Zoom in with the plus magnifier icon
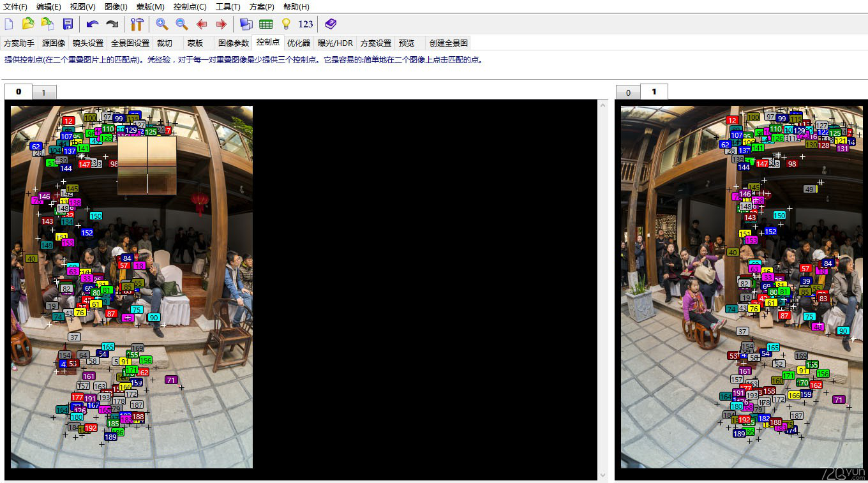 click(162, 24)
